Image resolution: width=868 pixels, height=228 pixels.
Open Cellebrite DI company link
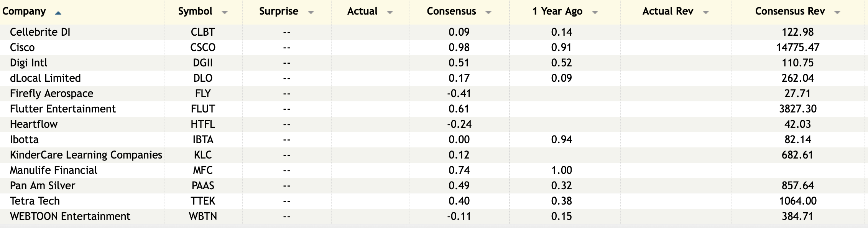[x=40, y=32]
